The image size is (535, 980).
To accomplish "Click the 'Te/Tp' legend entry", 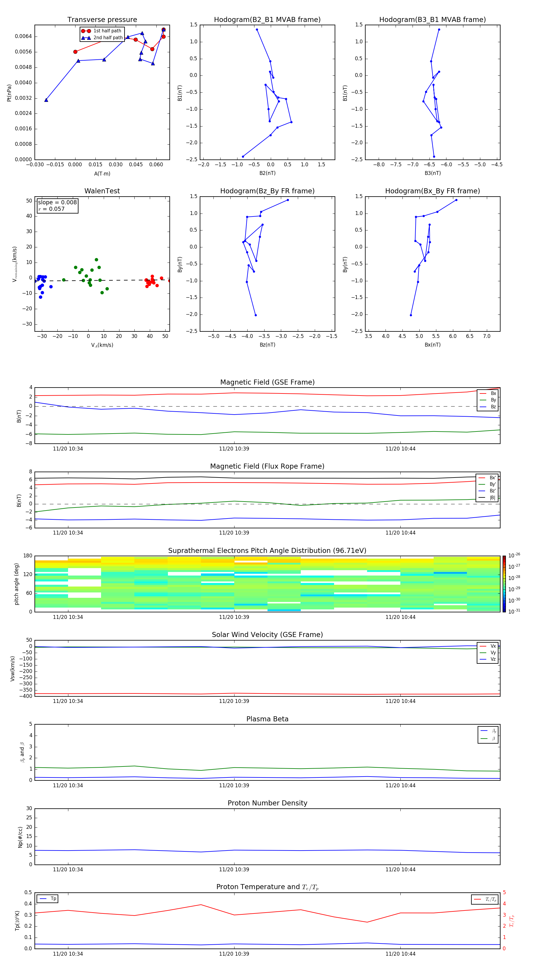I will (x=485, y=900).
